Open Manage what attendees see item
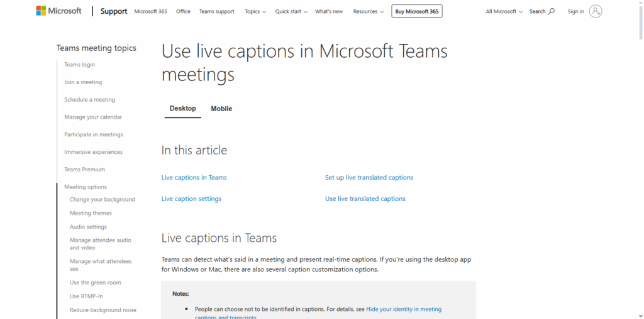644x319 pixels. click(101, 265)
